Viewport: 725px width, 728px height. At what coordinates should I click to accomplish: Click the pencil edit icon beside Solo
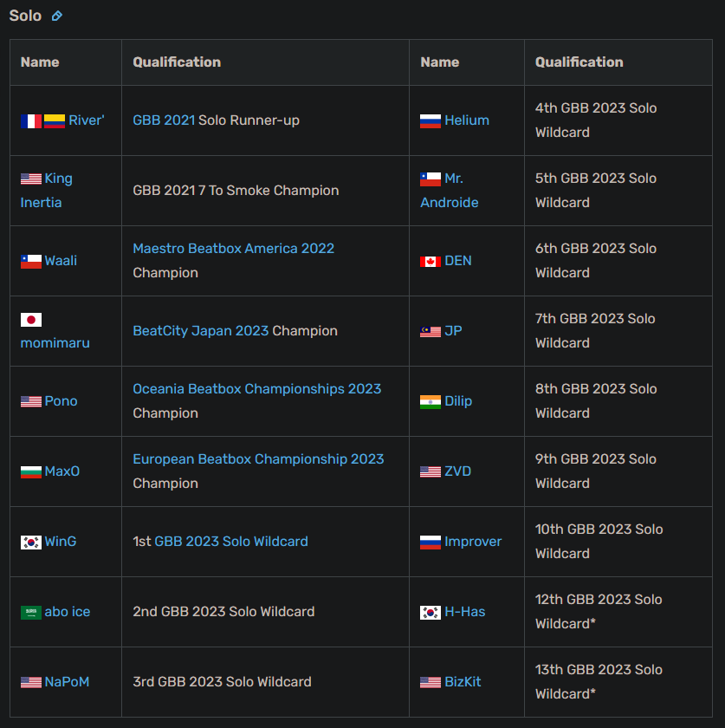tap(56, 16)
